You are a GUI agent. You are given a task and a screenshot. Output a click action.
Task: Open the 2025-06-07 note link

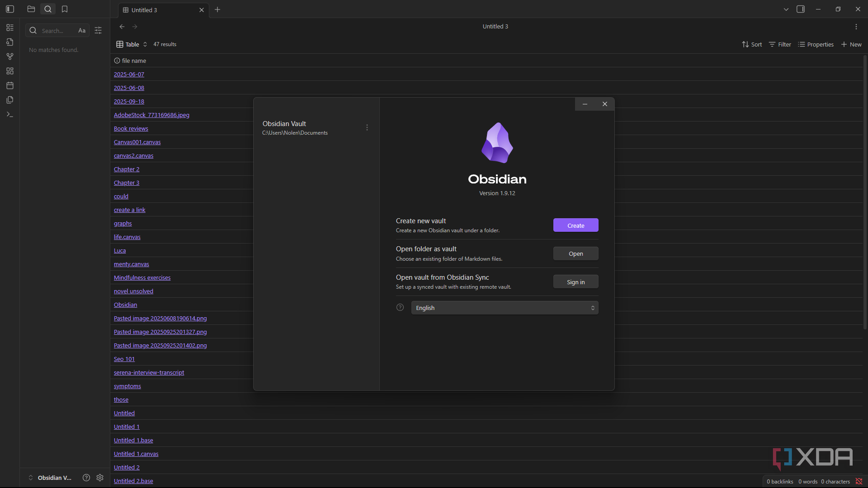click(129, 74)
